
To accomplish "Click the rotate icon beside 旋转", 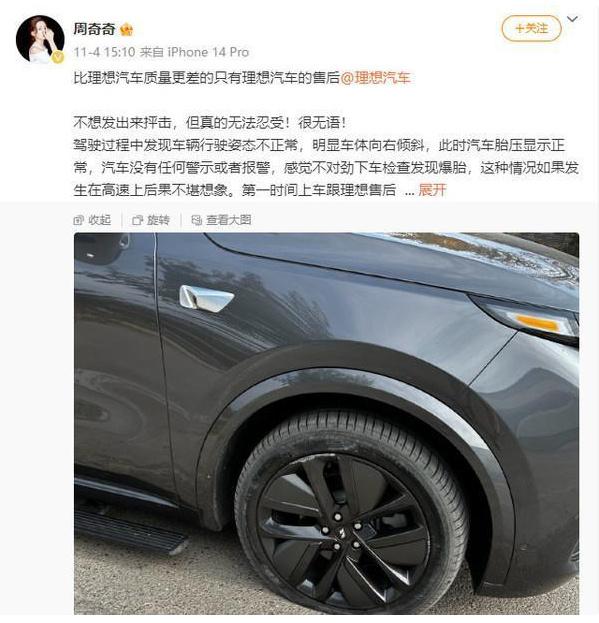I will 137,220.
